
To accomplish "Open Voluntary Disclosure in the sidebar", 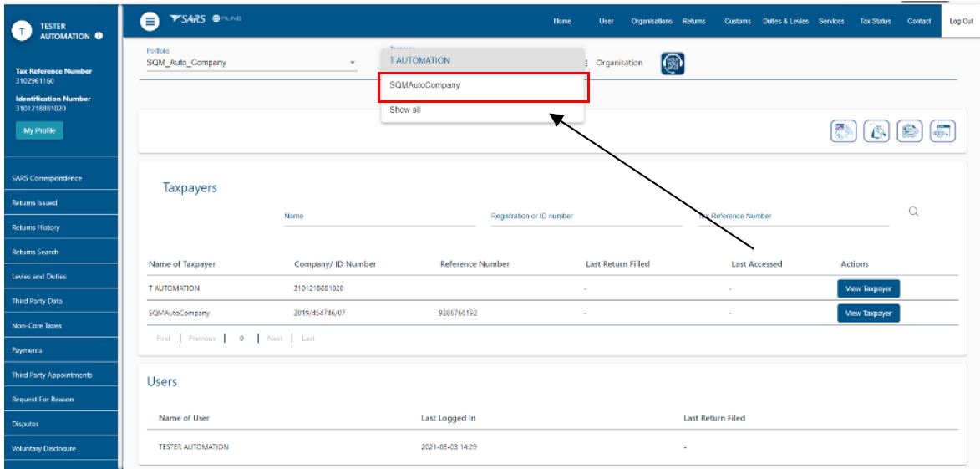I will coord(61,448).
